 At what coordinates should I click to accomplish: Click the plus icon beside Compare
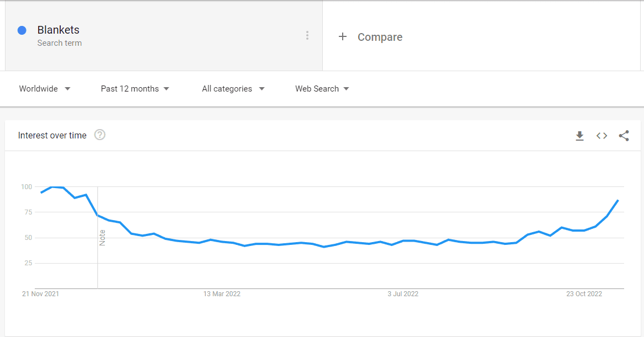click(x=343, y=36)
